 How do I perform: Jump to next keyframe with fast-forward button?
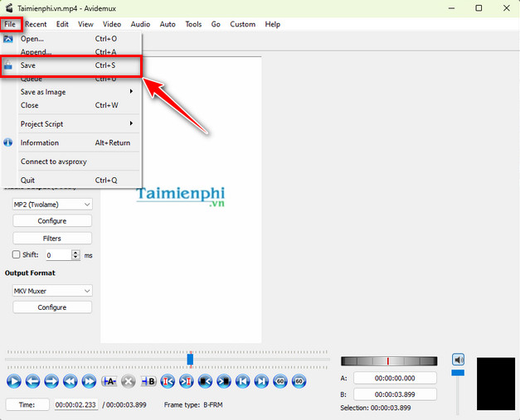[x=89, y=381]
